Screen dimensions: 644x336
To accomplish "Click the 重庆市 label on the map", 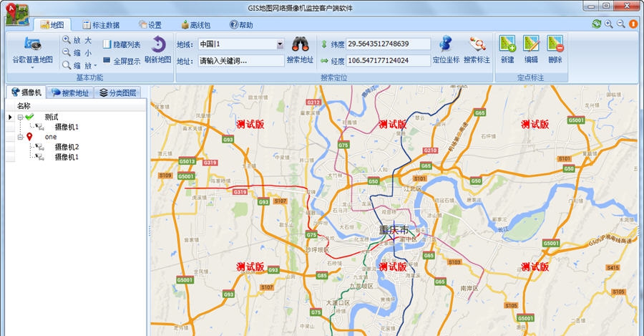I will (394, 230).
